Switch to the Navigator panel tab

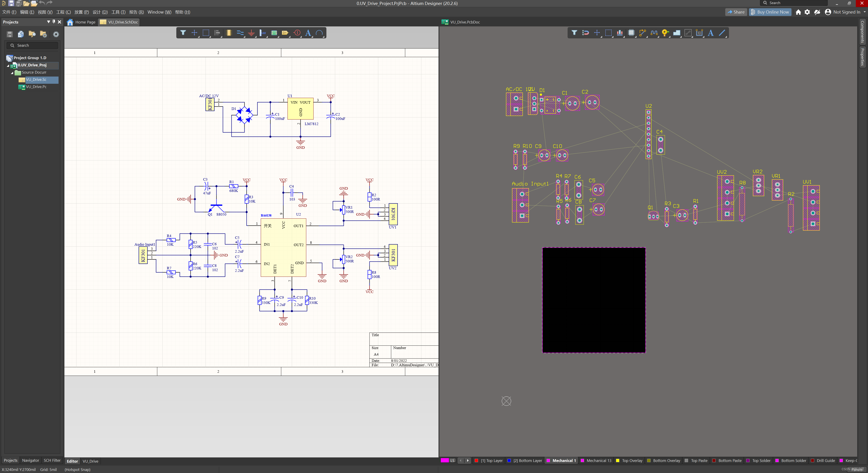pyautogui.click(x=30, y=460)
